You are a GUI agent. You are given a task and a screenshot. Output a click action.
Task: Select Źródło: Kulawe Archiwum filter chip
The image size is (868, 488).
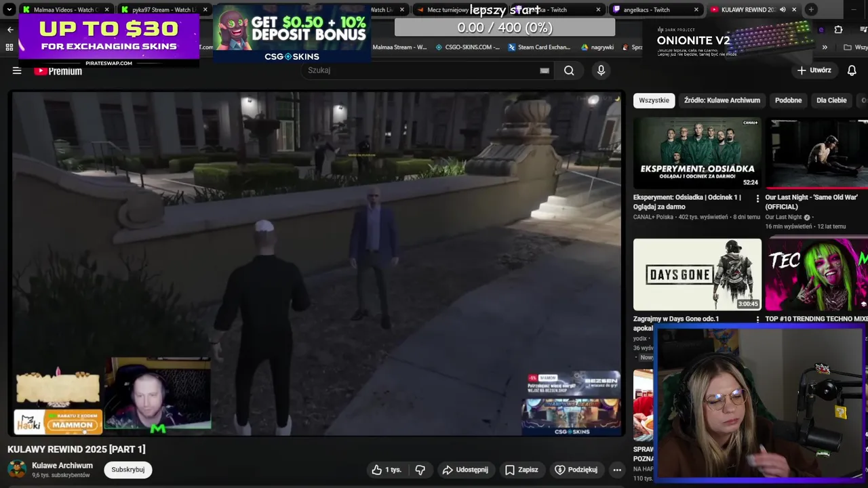click(722, 100)
